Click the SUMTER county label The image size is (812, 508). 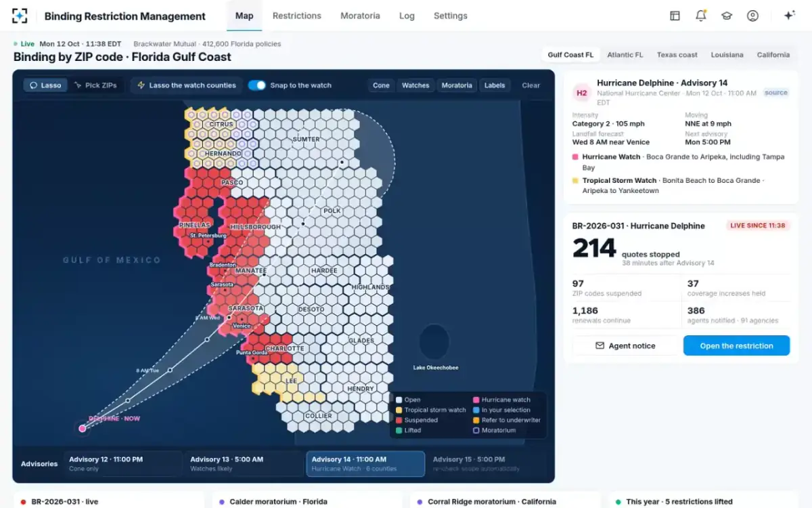pyautogui.click(x=306, y=140)
